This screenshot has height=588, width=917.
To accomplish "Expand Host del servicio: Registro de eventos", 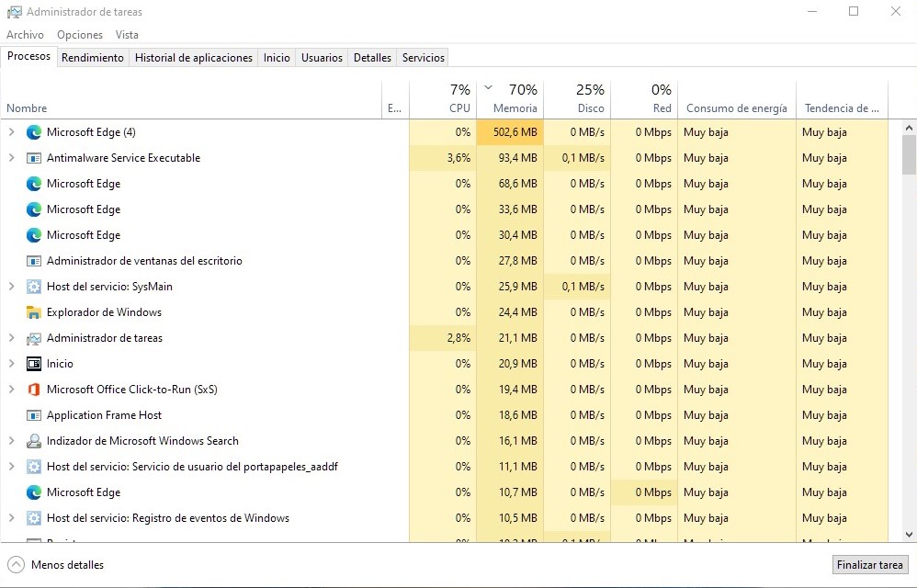I will [11, 518].
